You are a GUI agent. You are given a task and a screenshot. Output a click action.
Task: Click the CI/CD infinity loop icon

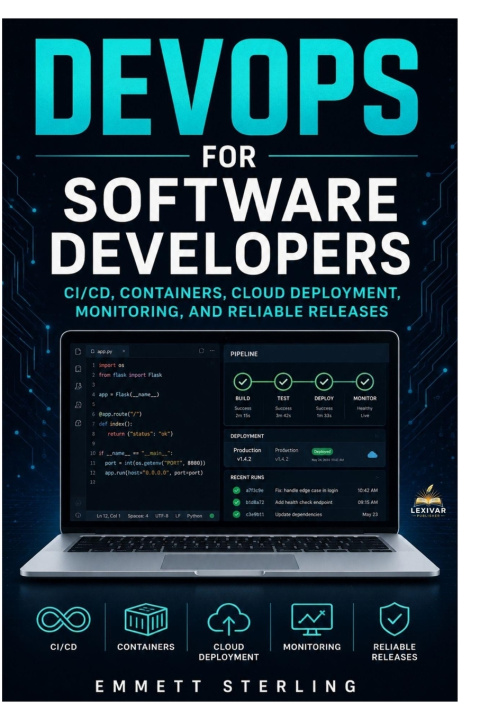(63, 619)
